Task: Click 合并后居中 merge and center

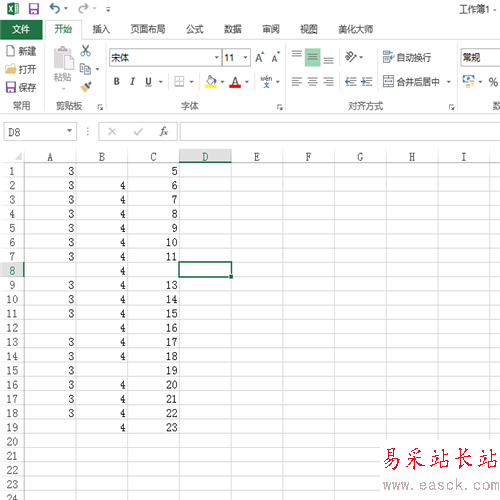Action: (x=411, y=82)
